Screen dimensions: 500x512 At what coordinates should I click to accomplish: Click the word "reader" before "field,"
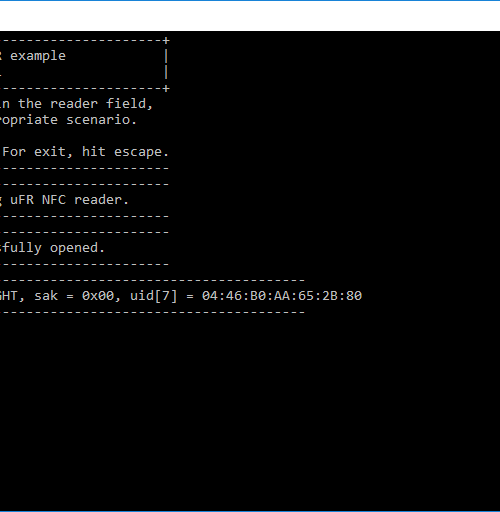tap(74, 104)
